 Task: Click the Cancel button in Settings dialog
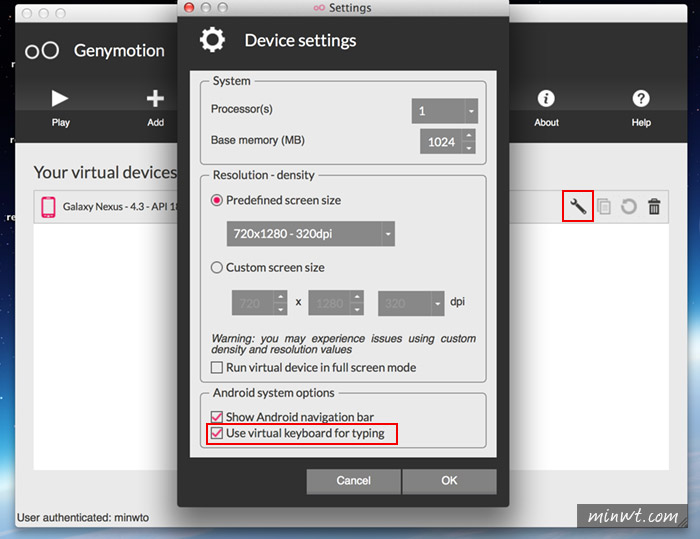click(x=354, y=481)
